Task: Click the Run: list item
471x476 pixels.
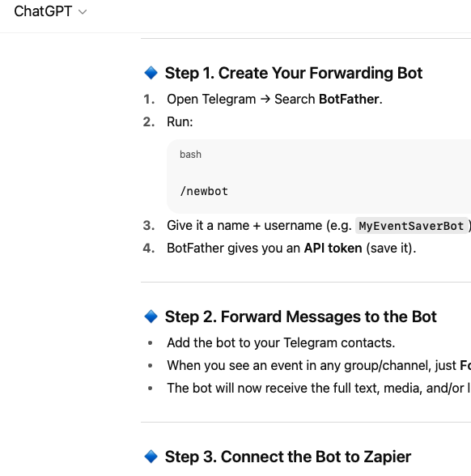Action: (180, 121)
